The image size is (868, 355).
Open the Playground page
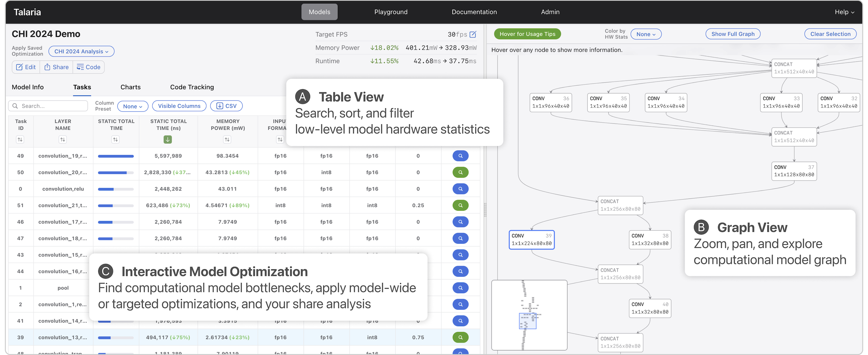click(391, 12)
